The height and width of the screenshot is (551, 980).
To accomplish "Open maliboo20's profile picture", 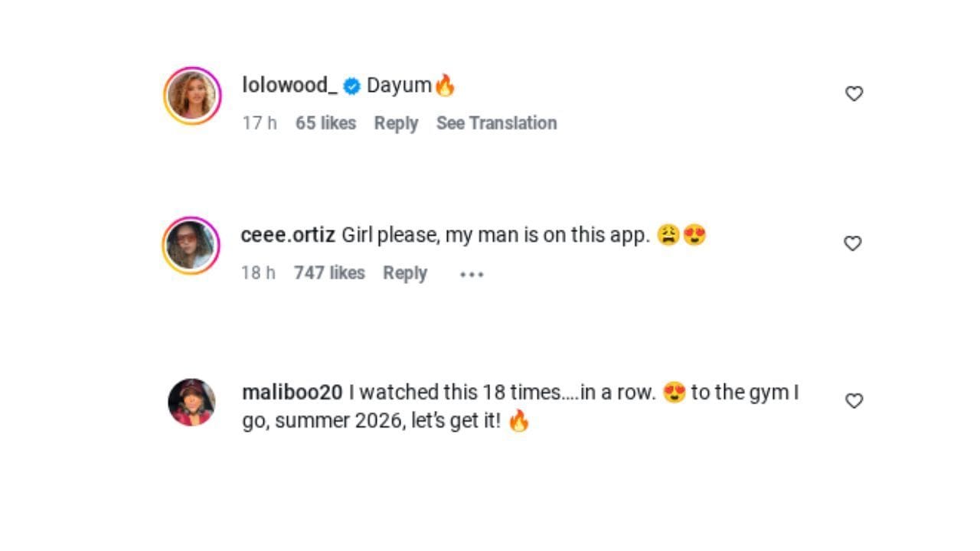I will (191, 400).
